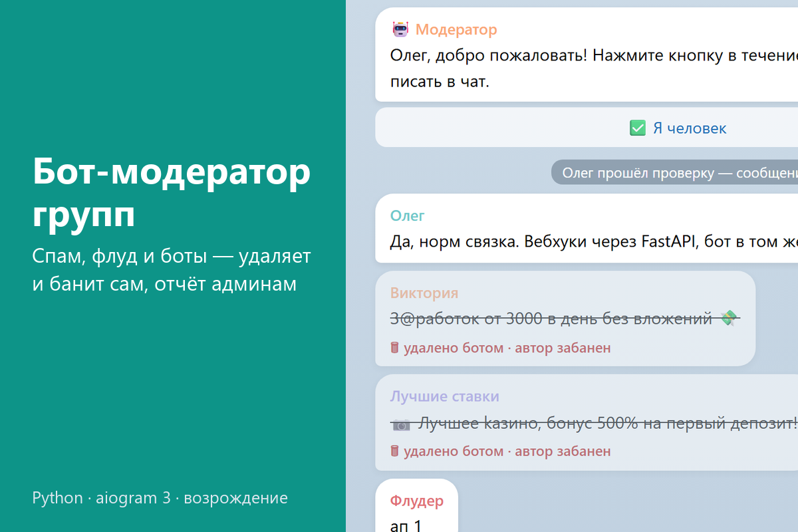Screen dimensions: 798x532
Task: Click the trash icon under Виктория's deleted message
Action: coord(395,347)
